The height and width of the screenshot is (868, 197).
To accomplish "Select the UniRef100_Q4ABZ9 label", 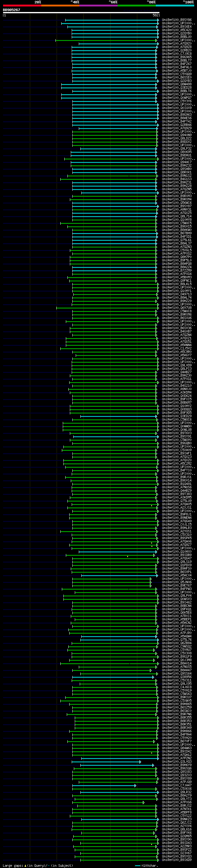I will click(177, 491).
